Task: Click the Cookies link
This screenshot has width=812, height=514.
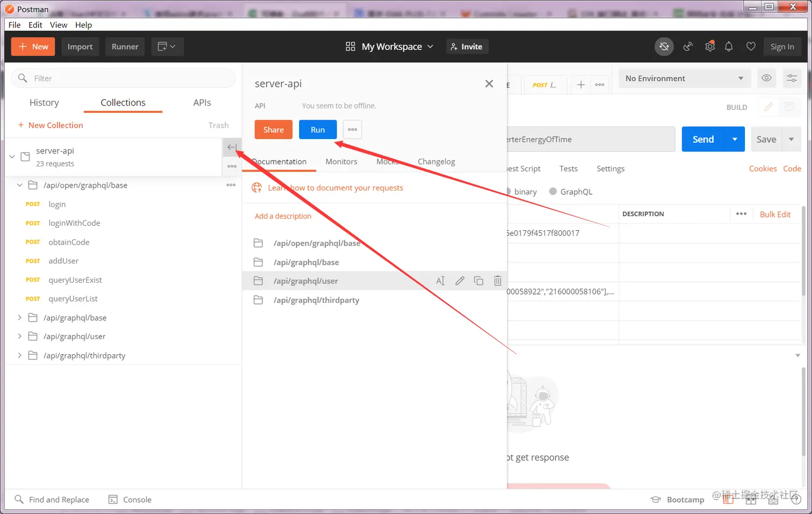Action: coord(763,168)
